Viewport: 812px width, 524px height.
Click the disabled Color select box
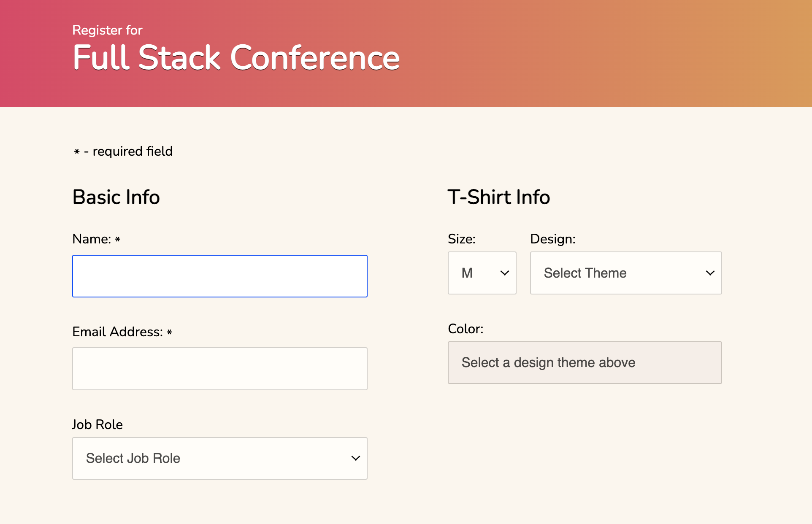tap(585, 362)
